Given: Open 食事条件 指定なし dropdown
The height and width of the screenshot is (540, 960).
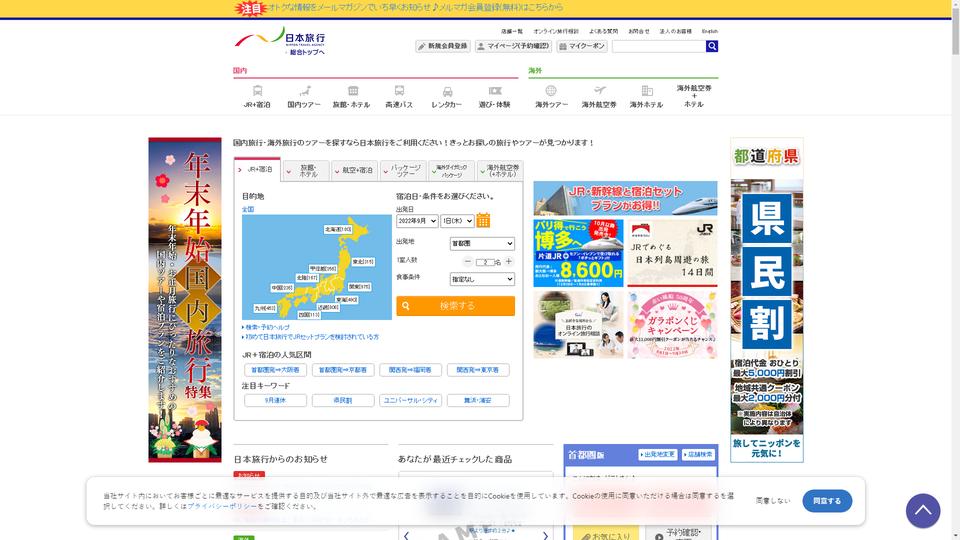Looking at the screenshot, I should point(482,279).
